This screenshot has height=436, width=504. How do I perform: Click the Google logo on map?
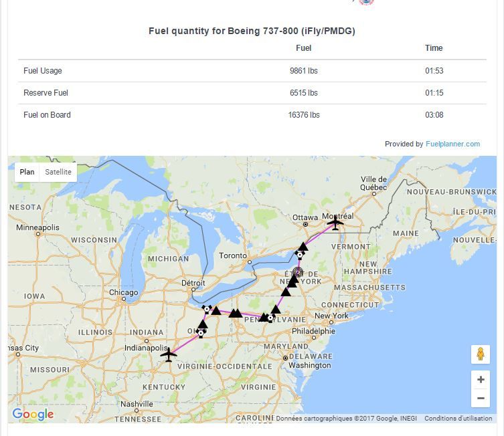pyautogui.click(x=33, y=414)
